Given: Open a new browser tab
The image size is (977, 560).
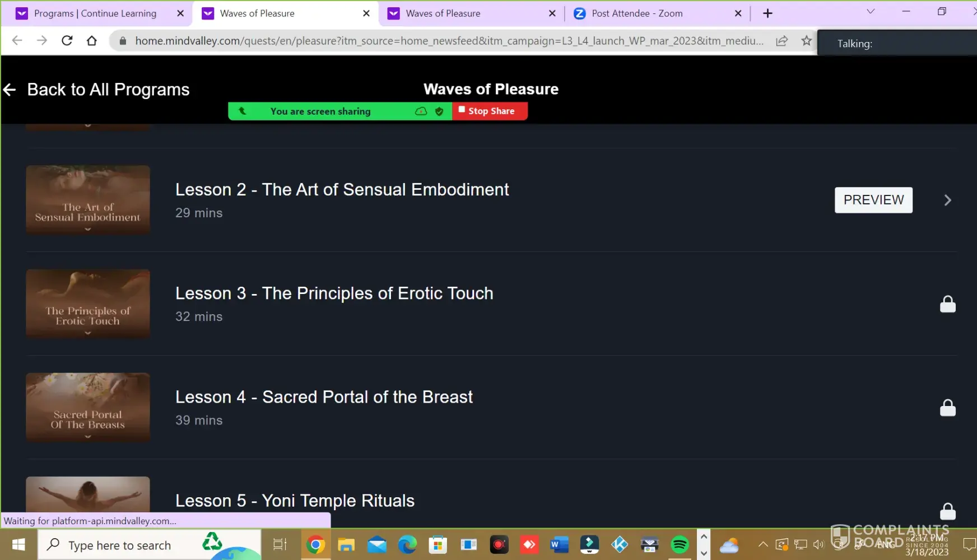Looking at the screenshot, I should click(x=767, y=13).
